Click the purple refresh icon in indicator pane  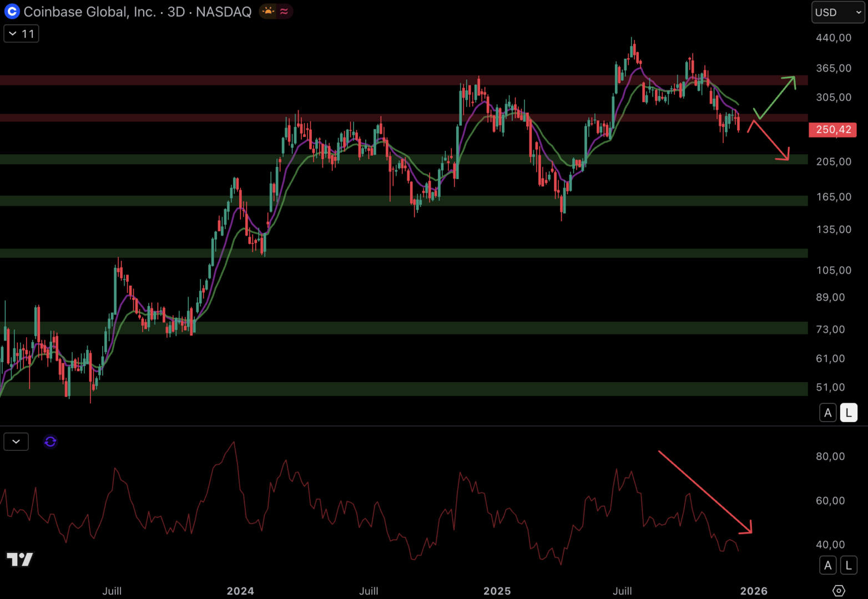(51, 441)
